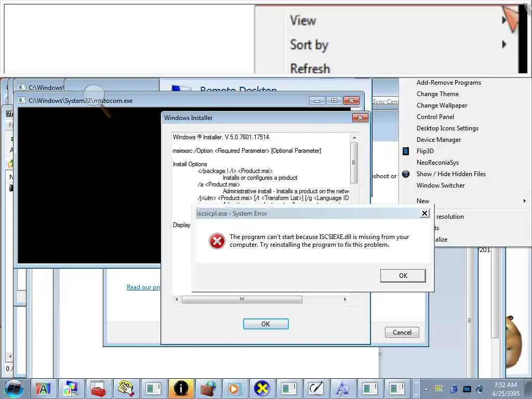Image resolution: width=532 pixels, height=399 pixels.
Task: Open the orange media player taskbar icon
Action: coord(234,389)
